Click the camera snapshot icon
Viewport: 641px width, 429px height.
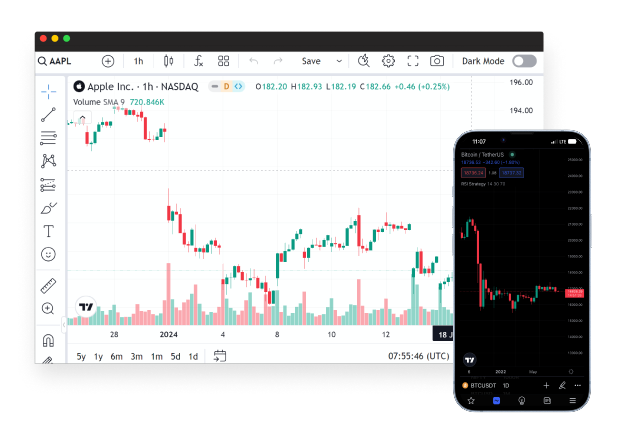(x=437, y=61)
